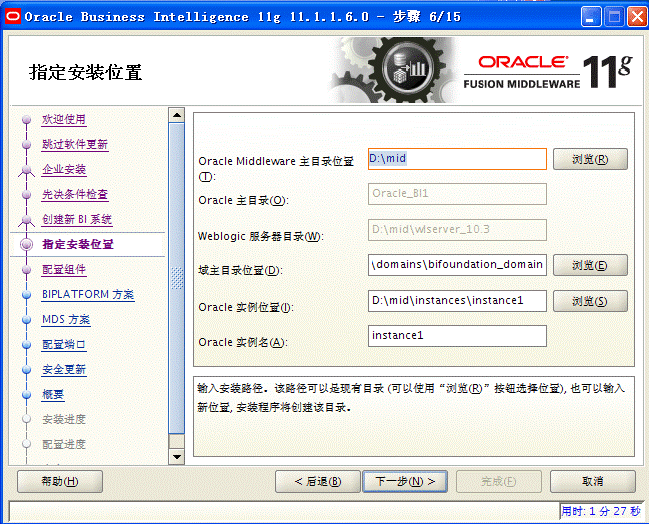Click the step bullet beside MDS 方案
Image resolution: width=649 pixels, height=524 pixels.
tap(26, 320)
